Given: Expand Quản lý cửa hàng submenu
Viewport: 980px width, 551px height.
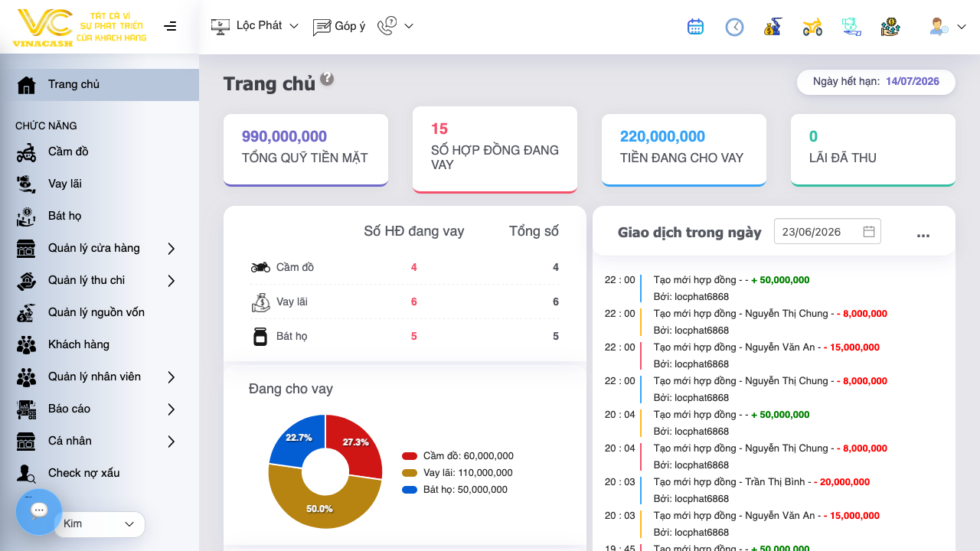Looking at the screenshot, I should [171, 248].
